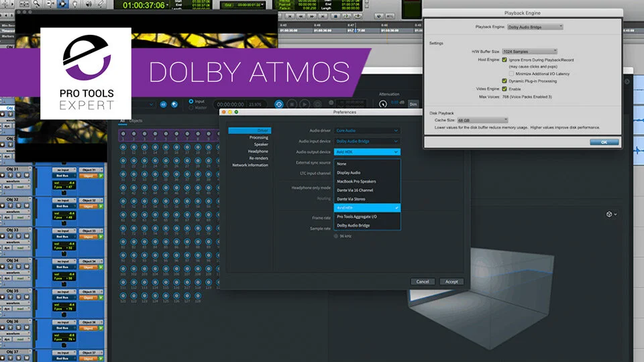The height and width of the screenshot is (362, 644).
Task: Toggle the Video Engine Enable checkbox
Action: pyautogui.click(x=504, y=89)
